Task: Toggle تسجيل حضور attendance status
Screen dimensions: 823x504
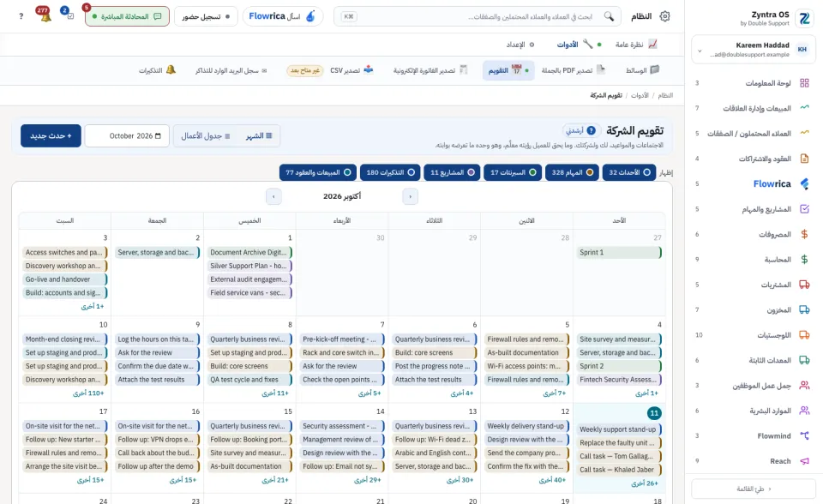Action: point(206,16)
